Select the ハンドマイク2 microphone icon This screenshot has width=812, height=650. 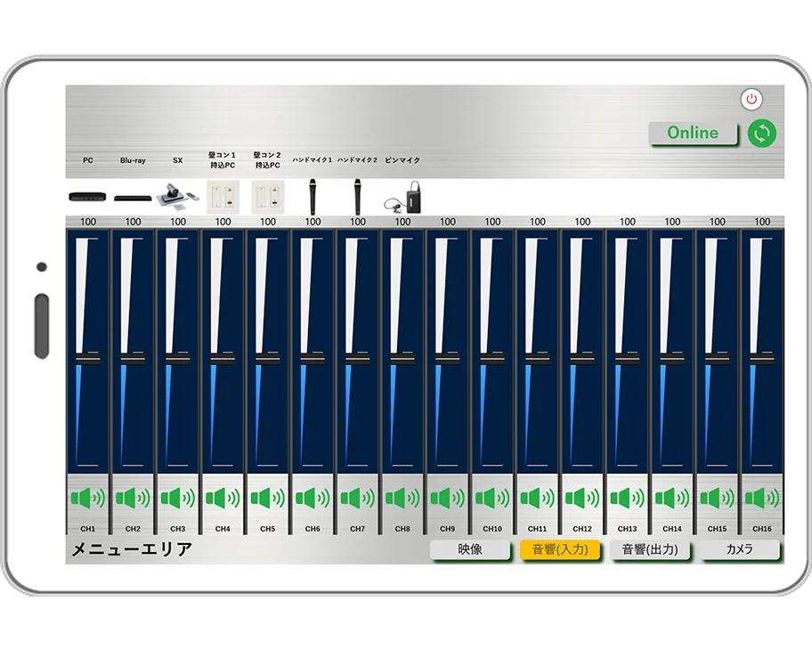(358, 195)
